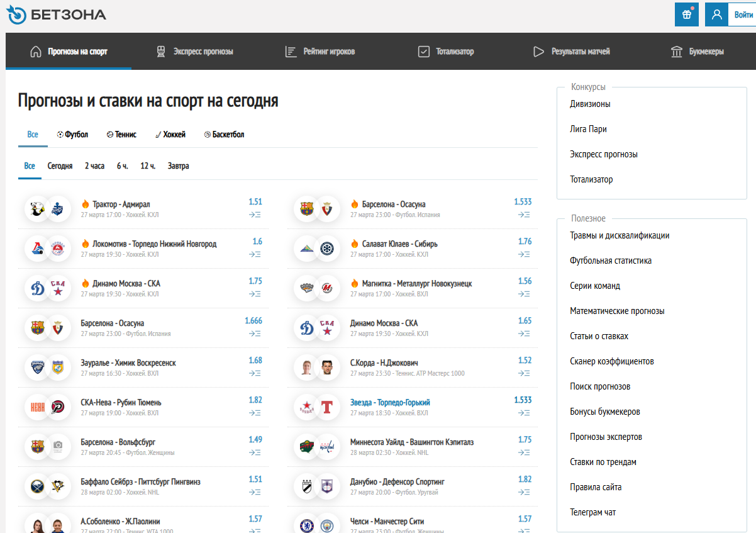Click odds 1.49 for Барселона - Вольфсбург
Viewport: 756px width, 533px height.
255,440
